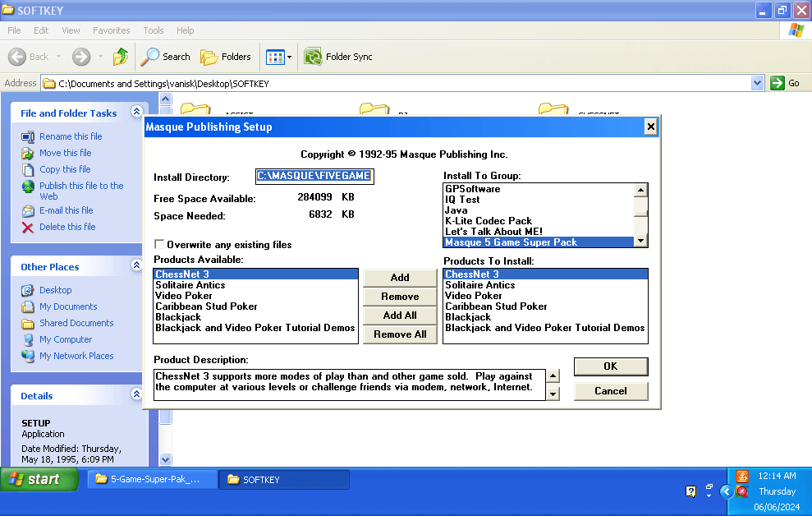Click the Rename this file icon
This screenshot has width=812, height=516.
(27, 136)
